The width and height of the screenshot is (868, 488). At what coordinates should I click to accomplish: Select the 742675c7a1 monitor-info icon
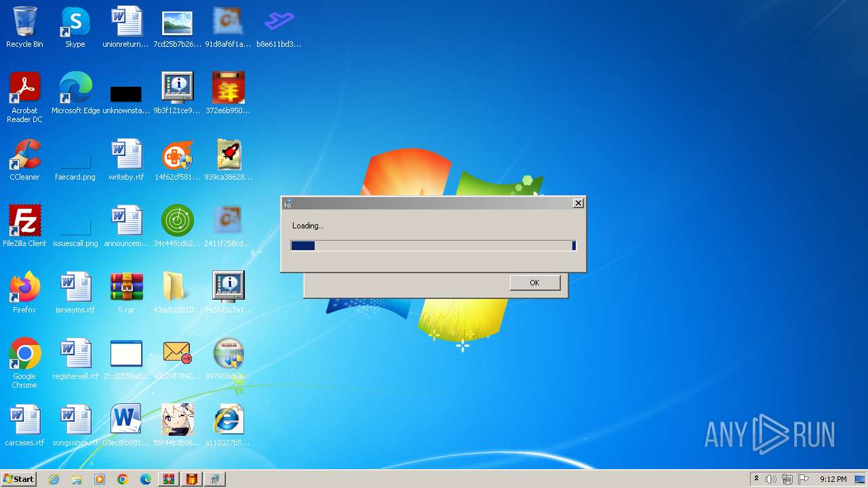(x=228, y=293)
